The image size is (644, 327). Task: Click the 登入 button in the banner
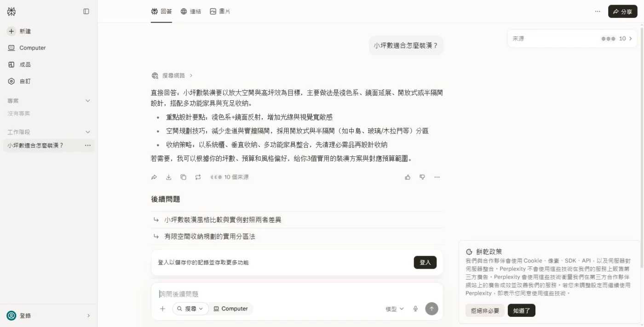[425, 262]
